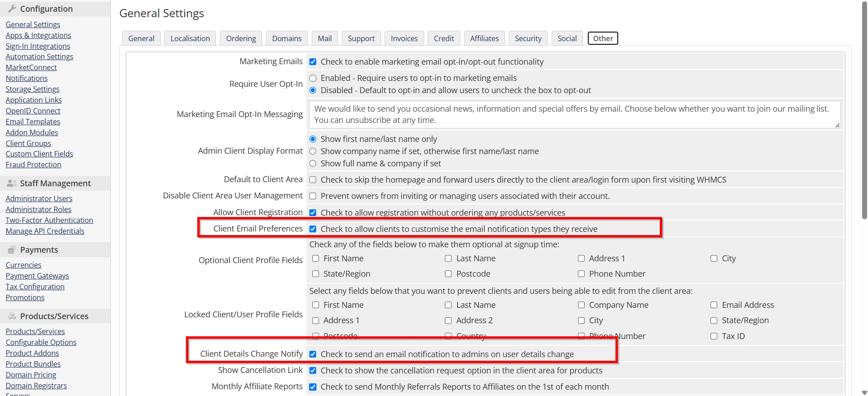Open Promotions link in Payments

(x=25, y=297)
